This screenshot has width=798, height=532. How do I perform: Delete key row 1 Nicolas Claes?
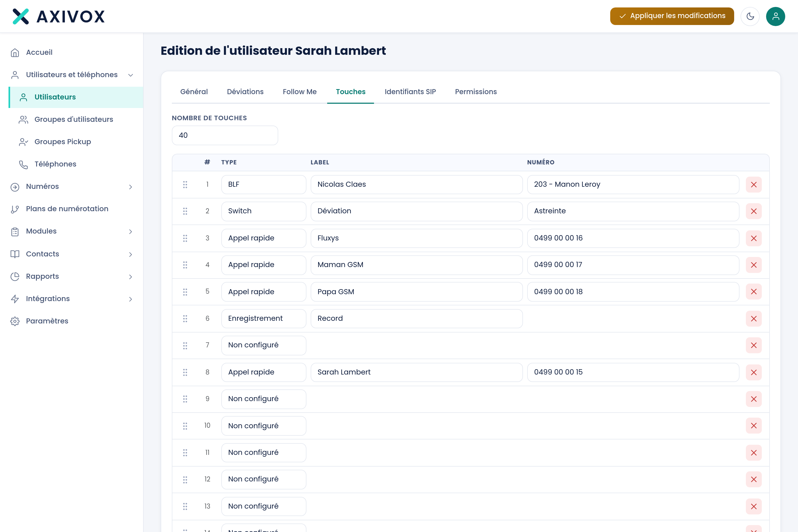[x=754, y=185]
